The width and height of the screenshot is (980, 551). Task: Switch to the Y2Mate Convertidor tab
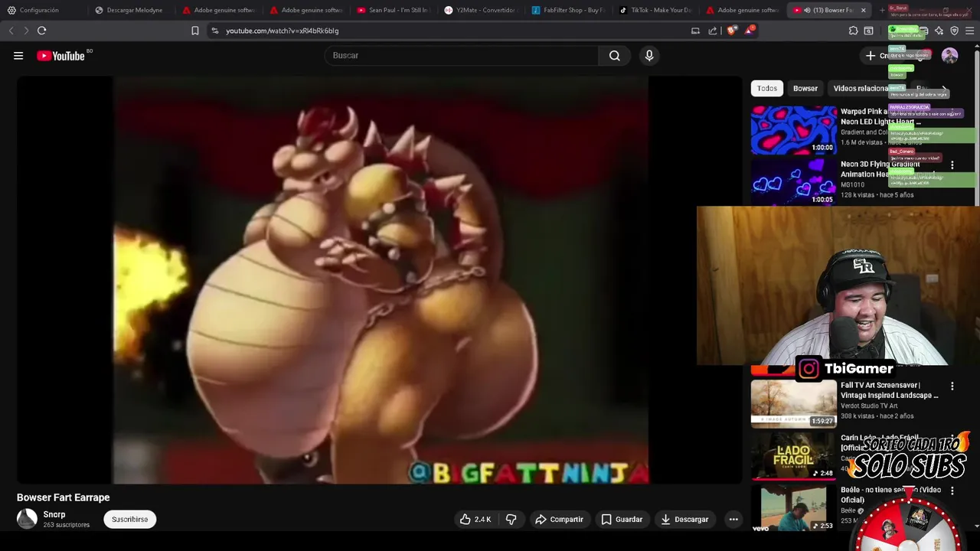pos(481,10)
